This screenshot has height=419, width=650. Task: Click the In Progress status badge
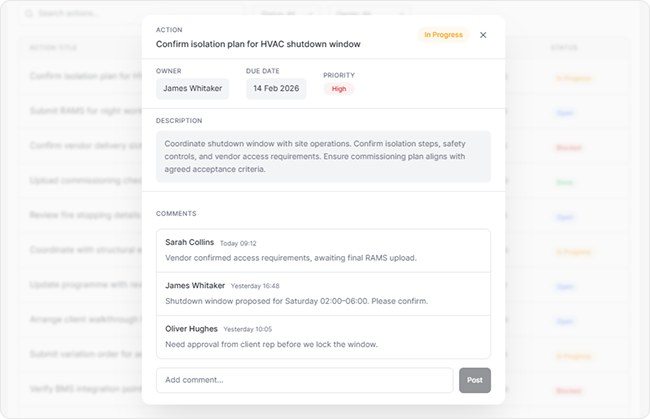(x=443, y=35)
